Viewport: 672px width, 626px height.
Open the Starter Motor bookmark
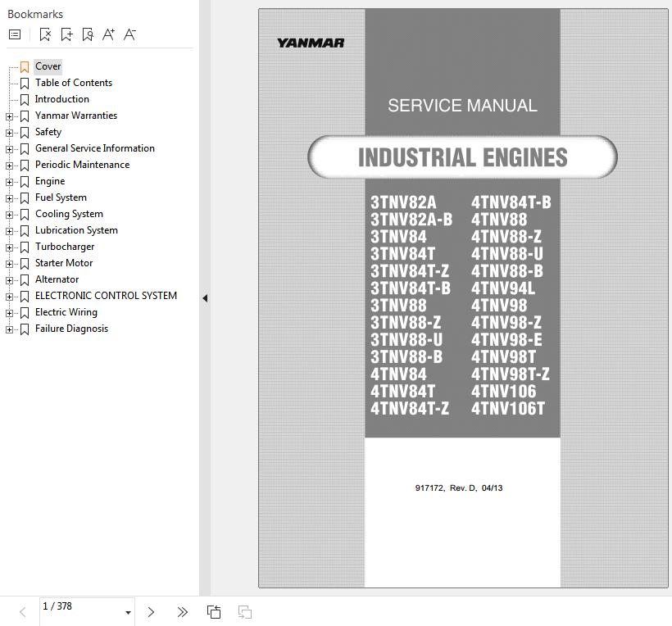click(64, 263)
